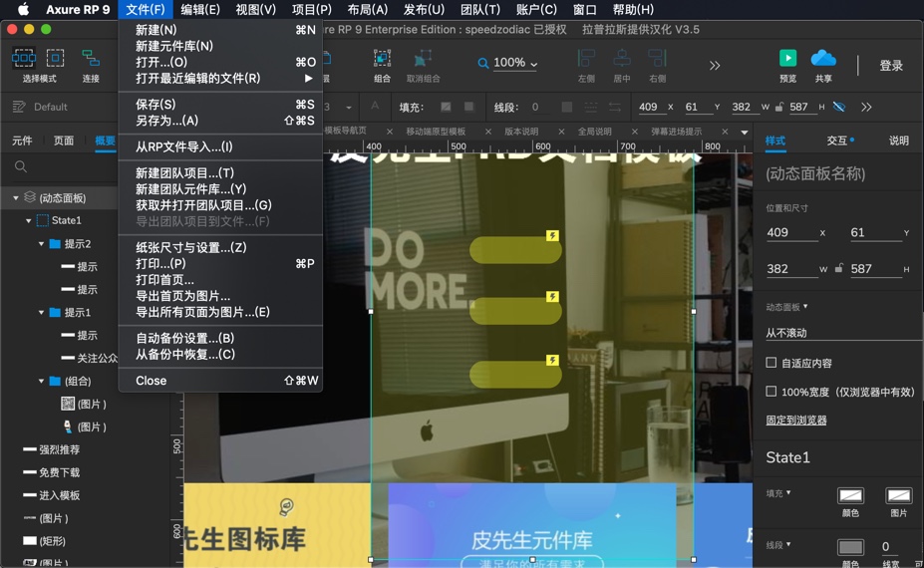Screen dimensions: 924x568
Task: Click the 固定到浏览器 link
Action: pos(796,421)
